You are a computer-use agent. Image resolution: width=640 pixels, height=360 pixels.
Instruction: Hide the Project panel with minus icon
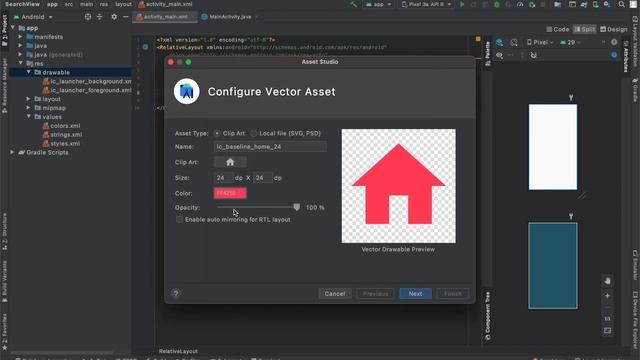pyautogui.click(x=125, y=17)
